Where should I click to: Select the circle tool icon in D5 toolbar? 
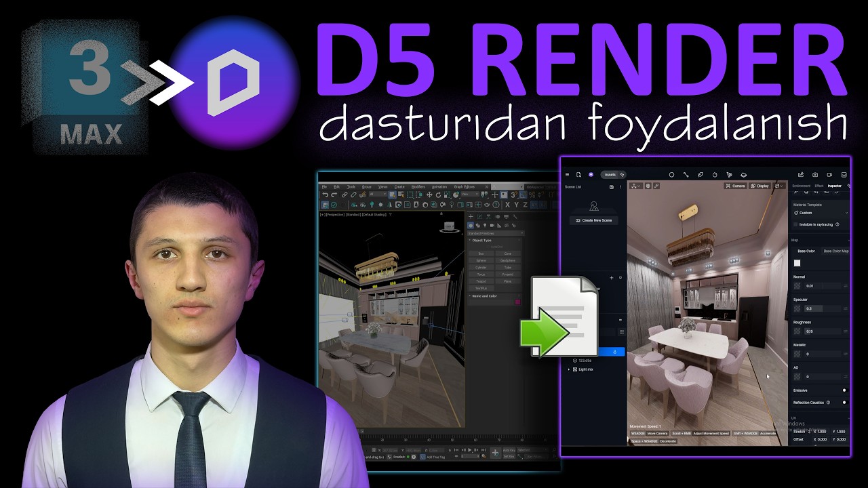pyautogui.click(x=671, y=175)
